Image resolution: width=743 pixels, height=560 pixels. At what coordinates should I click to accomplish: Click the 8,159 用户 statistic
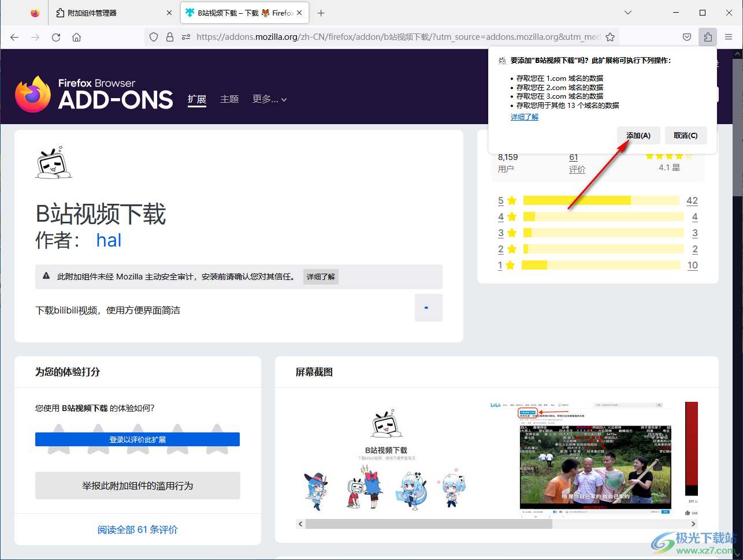(508, 163)
